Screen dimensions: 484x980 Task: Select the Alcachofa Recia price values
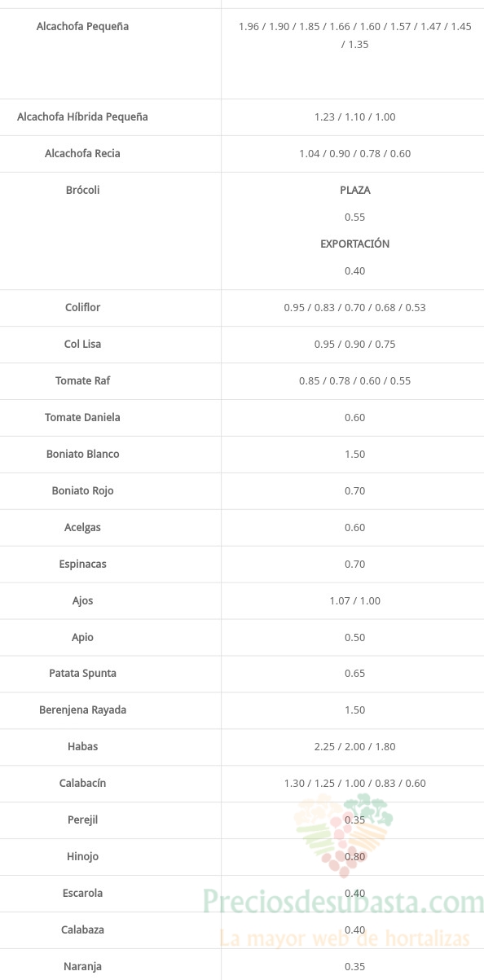click(x=355, y=153)
